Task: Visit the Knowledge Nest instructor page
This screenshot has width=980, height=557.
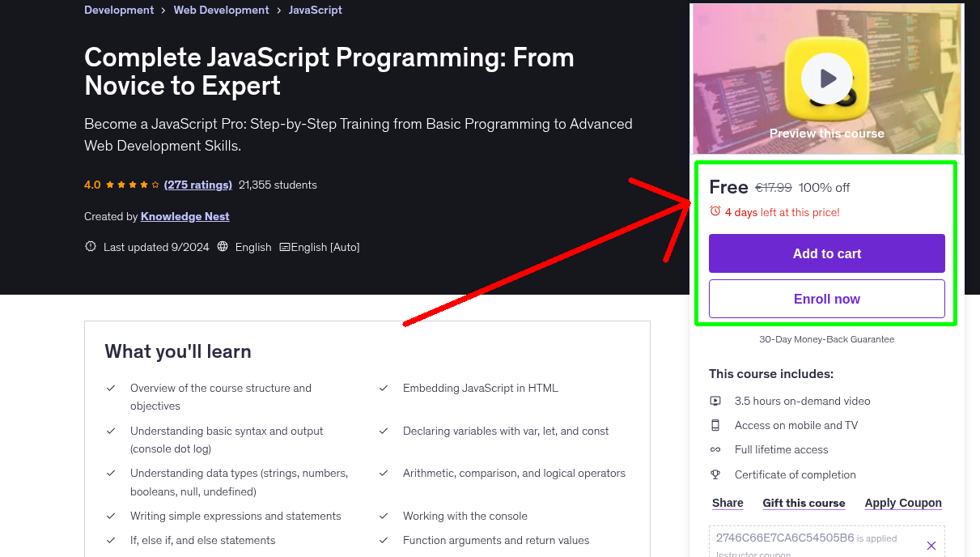Action: [185, 216]
